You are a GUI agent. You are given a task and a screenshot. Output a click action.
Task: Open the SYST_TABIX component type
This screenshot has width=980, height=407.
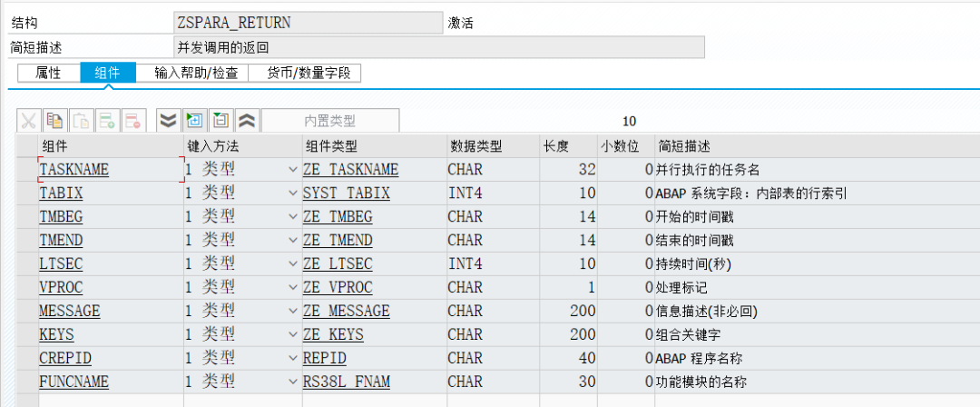point(347,194)
